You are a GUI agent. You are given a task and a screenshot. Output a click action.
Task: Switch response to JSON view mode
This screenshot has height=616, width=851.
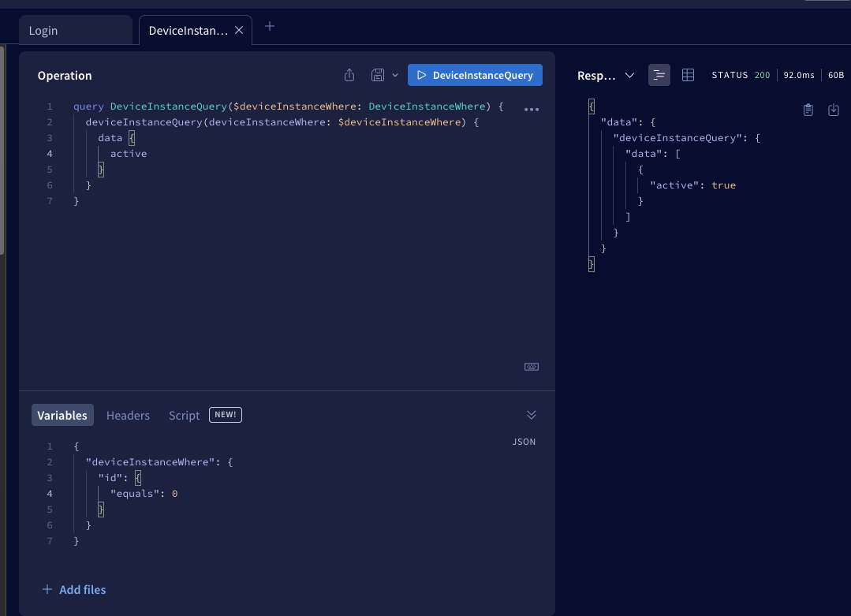(659, 75)
